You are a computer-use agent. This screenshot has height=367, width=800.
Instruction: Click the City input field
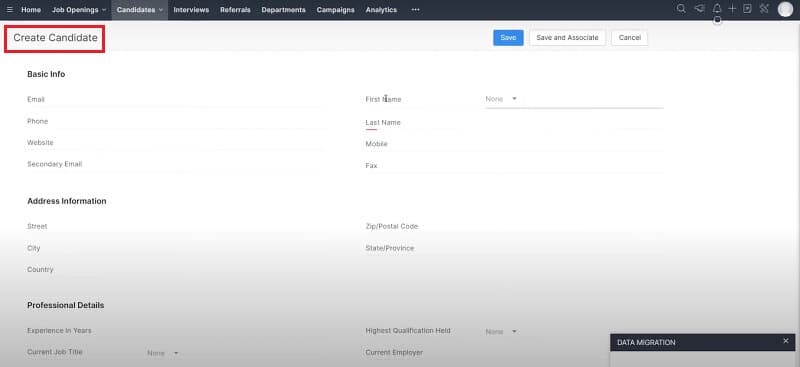235,248
